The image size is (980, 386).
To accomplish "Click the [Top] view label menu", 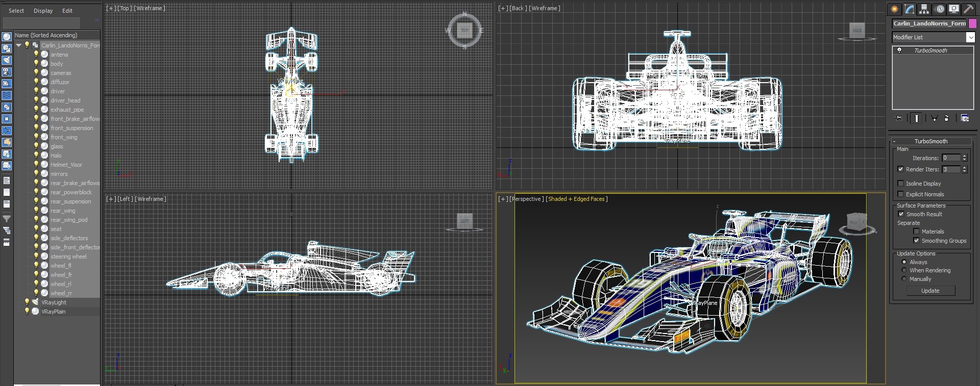I will point(125,8).
